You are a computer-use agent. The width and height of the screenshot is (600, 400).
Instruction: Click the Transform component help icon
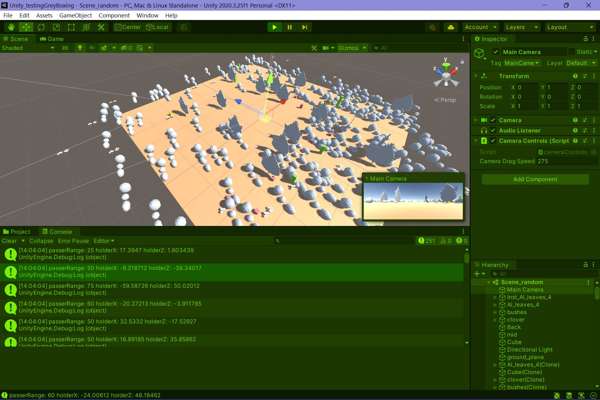coord(574,76)
